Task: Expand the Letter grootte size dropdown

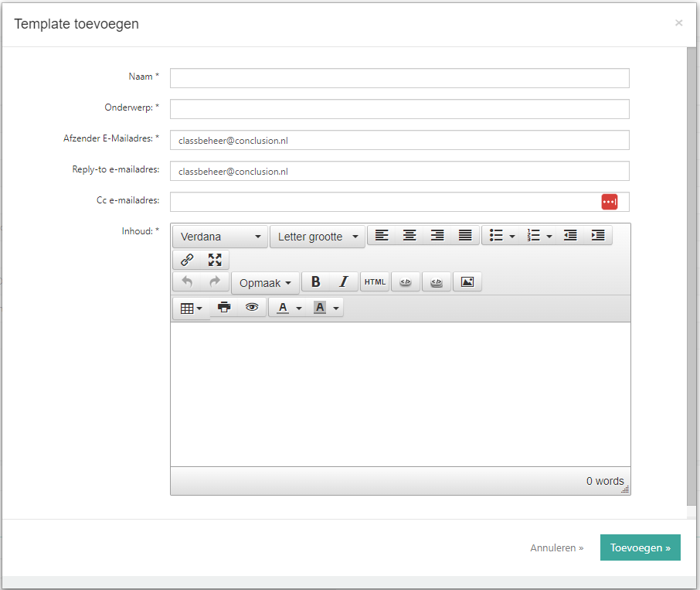Action: [318, 237]
